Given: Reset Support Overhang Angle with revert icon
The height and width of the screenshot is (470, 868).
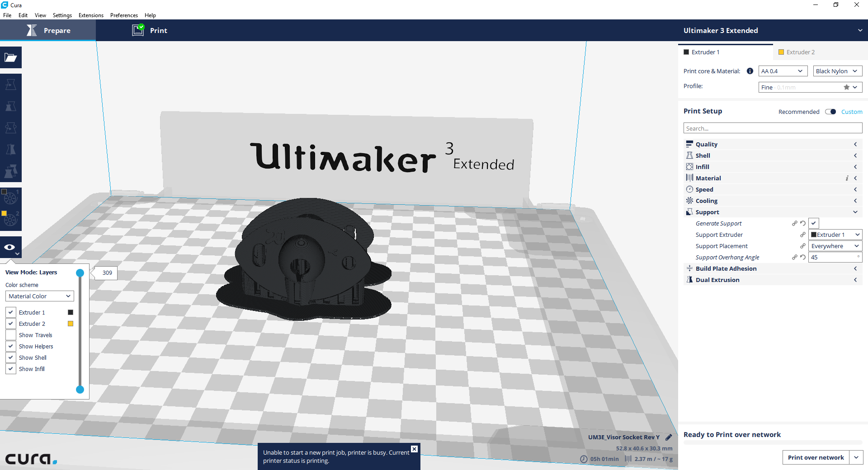Looking at the screenshot, I should tap(803, 257).
